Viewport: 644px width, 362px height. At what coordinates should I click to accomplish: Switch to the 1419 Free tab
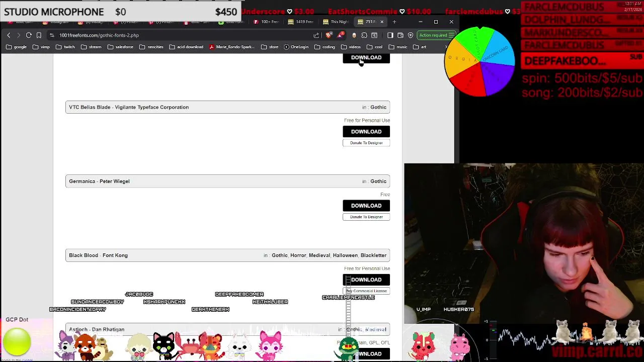pyautogui.click(x=301, y=22)
